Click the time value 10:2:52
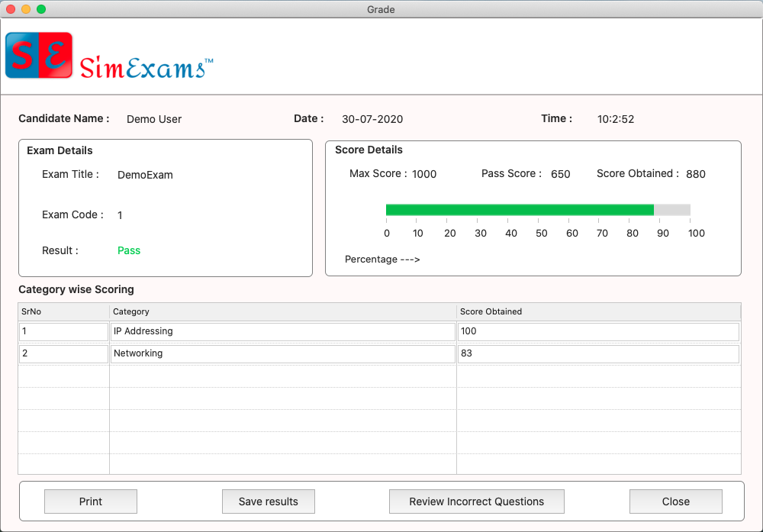The height and width of the screenshot is (532, 763). coord(616,119)
